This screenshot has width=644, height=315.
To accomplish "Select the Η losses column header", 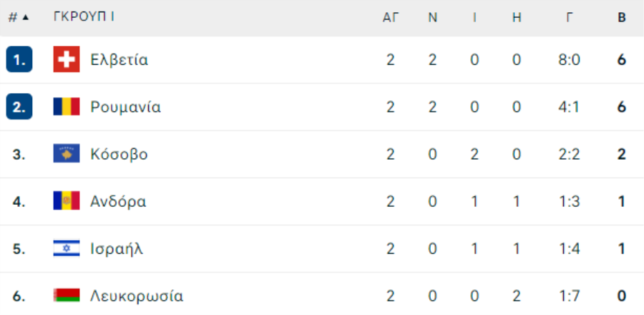I will tap(517, 18).
